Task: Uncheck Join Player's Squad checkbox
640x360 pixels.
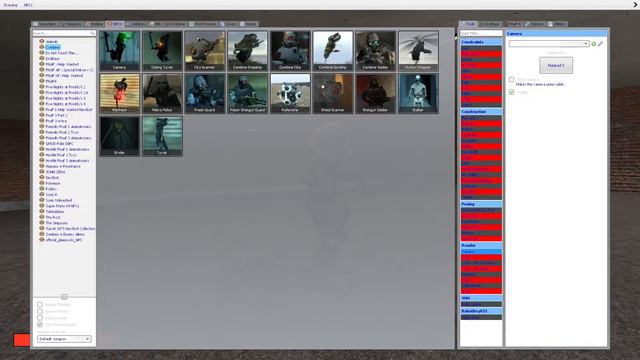Action: [x=40, y=324]
